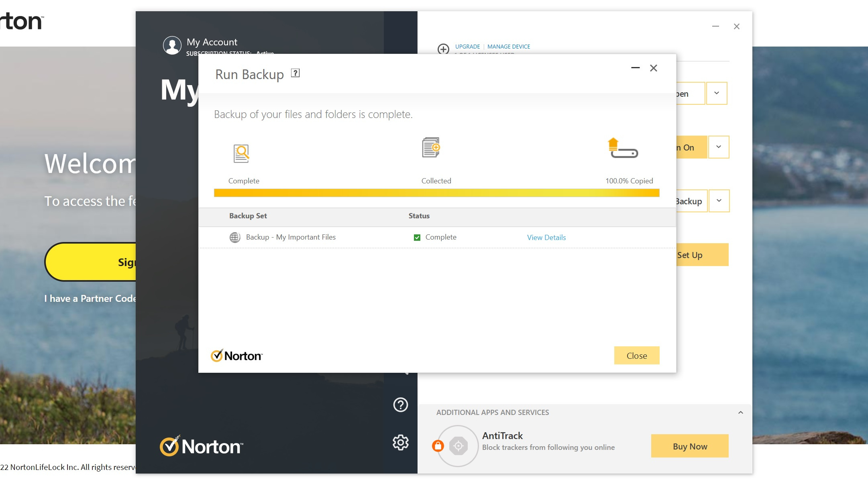Click the Run Backup dialog title

coord(250,75)
